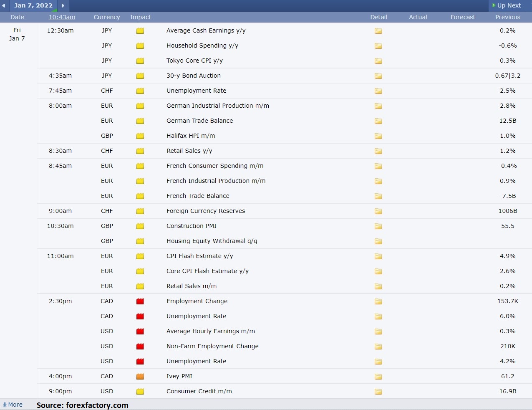Open detail folder for French Consumer Spending
The width and height of the screenshot is (532, 410).
coord(378,166)
